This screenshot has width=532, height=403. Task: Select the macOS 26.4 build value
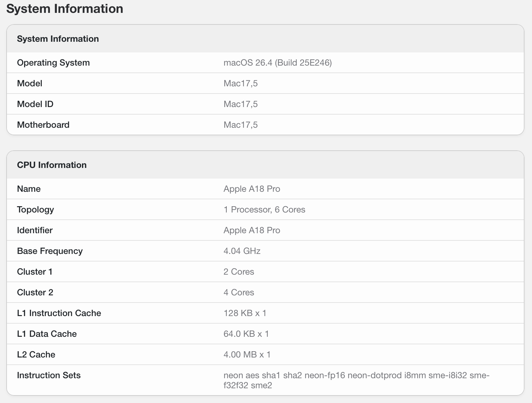tap(277, 63)
